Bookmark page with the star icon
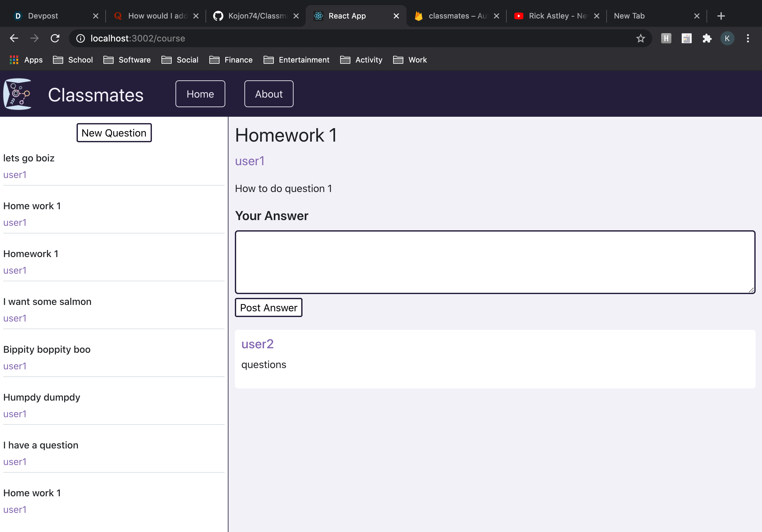The width and height of the screenshot is (762, 532). click(x=640, y=39)
